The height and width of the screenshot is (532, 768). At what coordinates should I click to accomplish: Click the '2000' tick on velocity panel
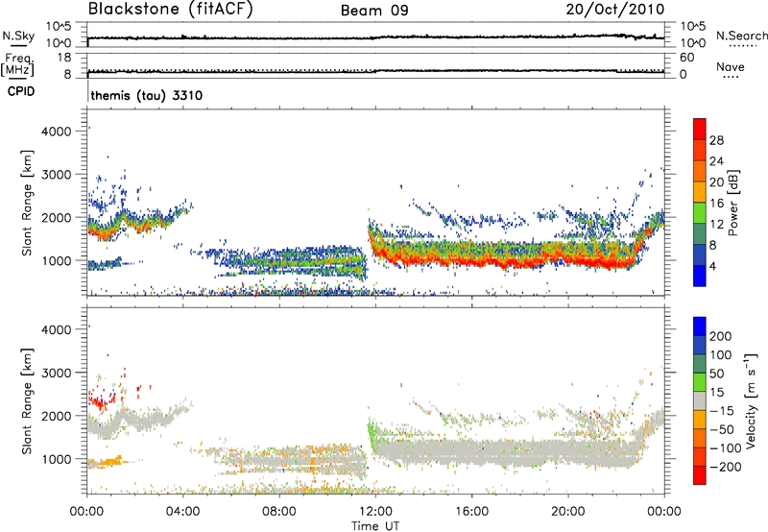(x=57, y=416)
